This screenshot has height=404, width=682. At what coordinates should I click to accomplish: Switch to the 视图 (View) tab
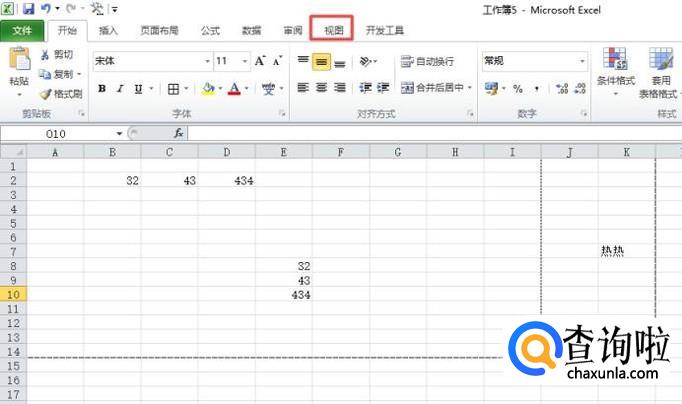333,31
